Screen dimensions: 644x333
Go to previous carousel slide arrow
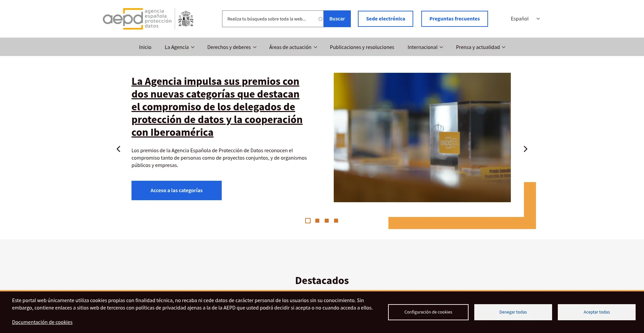[118, 149]
